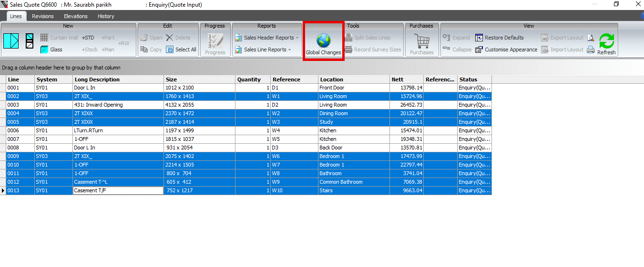Select line 0003 Inward Opening row
This screenshot has width=644, height=267.
[x=118, y=105]
